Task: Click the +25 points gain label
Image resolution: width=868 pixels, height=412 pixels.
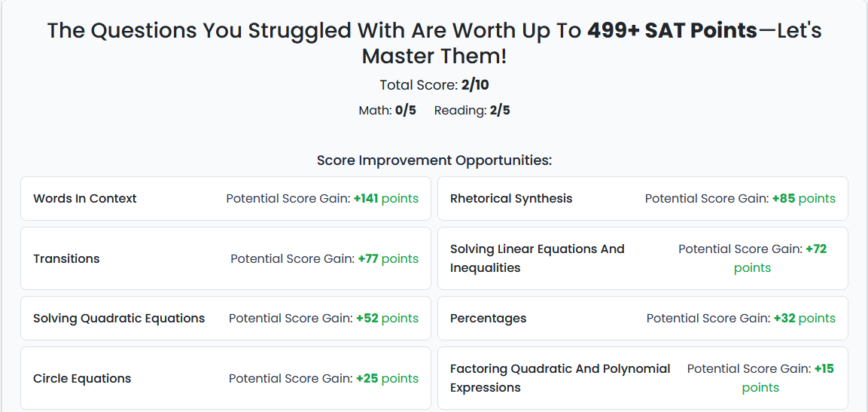Action: pos(388,379)
